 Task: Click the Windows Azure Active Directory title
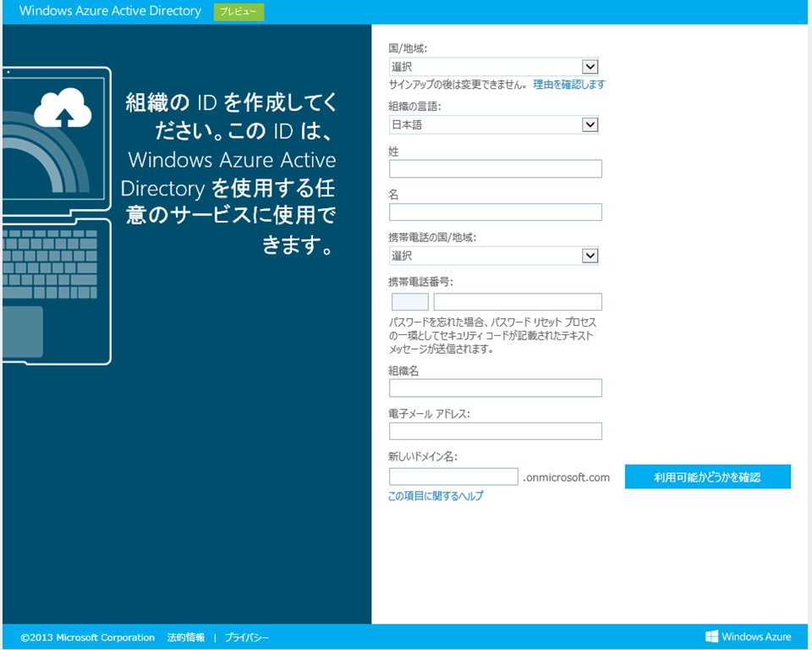[110, 12]
